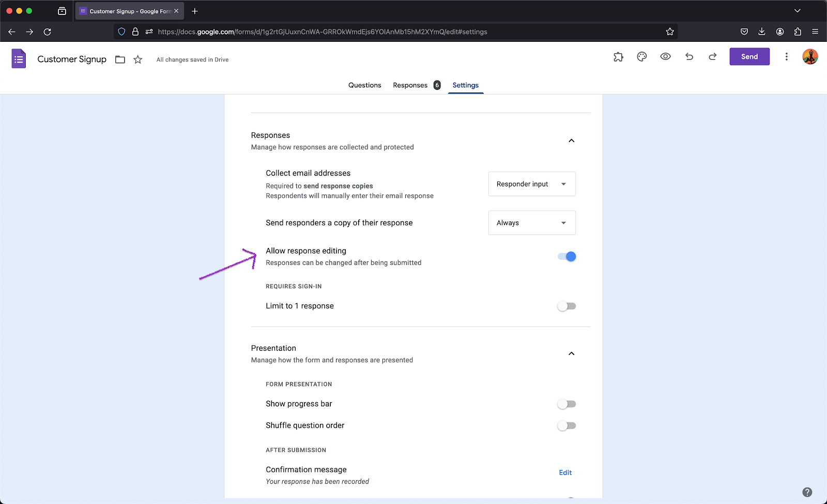Screen dimensions: 827x504
Task: Turn on Show progress bar toggle
Action: coord(567,404)
